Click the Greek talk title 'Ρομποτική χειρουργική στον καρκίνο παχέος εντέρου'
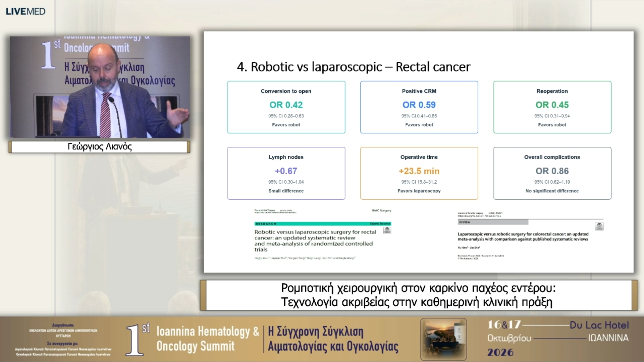Screen dimensions: 644x362 pyautogui.click(x=418, y=288)
